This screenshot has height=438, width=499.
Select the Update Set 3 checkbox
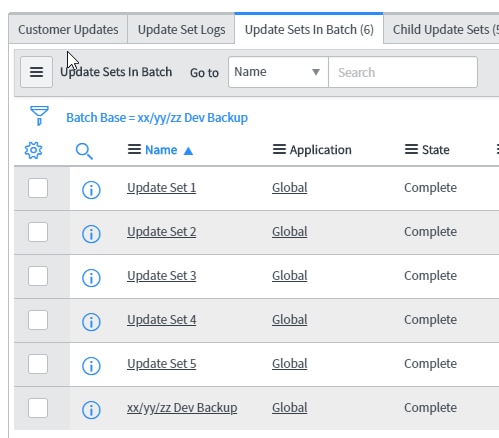pyautogui.click(x=38, y=276)
